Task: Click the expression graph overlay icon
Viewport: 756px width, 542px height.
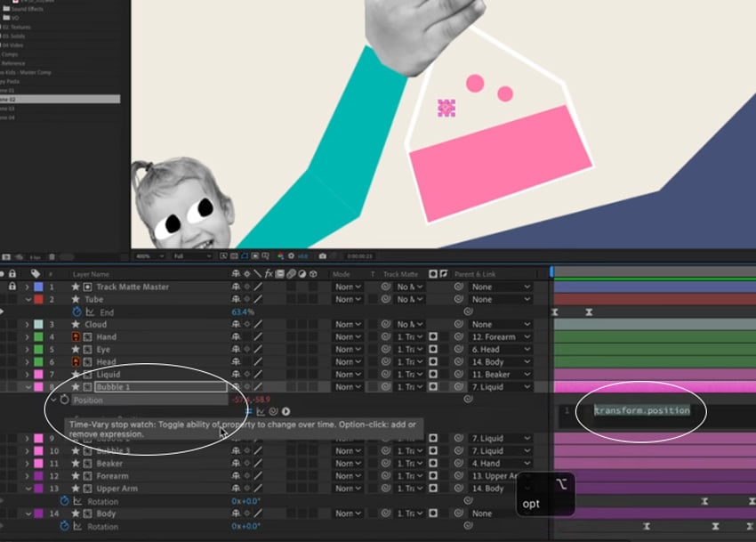Action: [x=261, y=411]
